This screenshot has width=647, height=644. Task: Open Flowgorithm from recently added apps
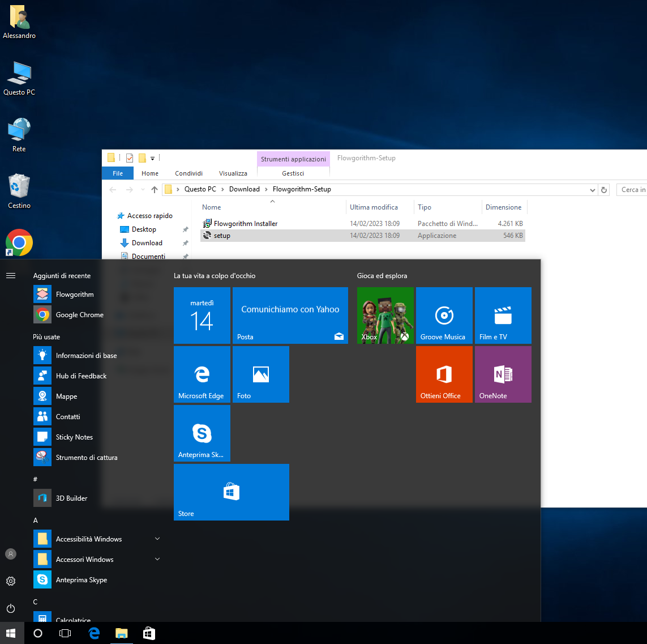(x=74, y=295)
